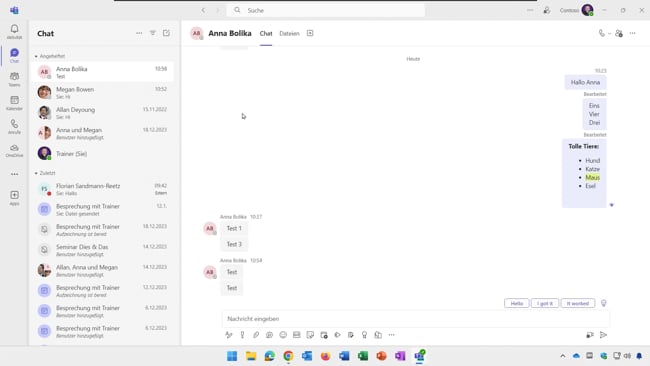The width and height of the screenshot is (650, 366).
Task: Attach a file with paperclip icon
Action: point(256,335)
